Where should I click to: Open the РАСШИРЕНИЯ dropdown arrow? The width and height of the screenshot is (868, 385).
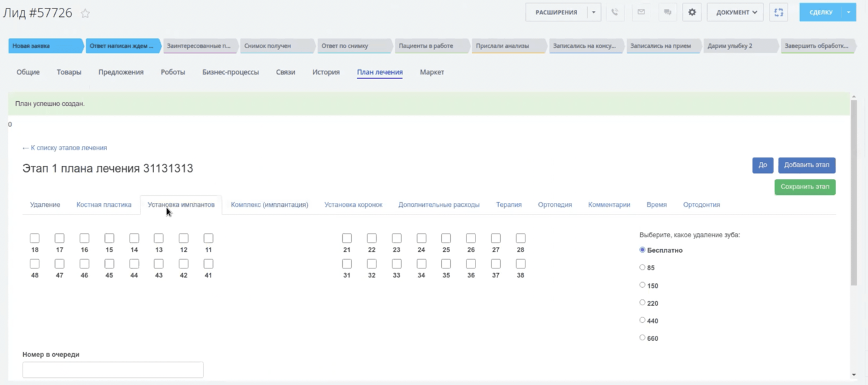click(593, 12)
